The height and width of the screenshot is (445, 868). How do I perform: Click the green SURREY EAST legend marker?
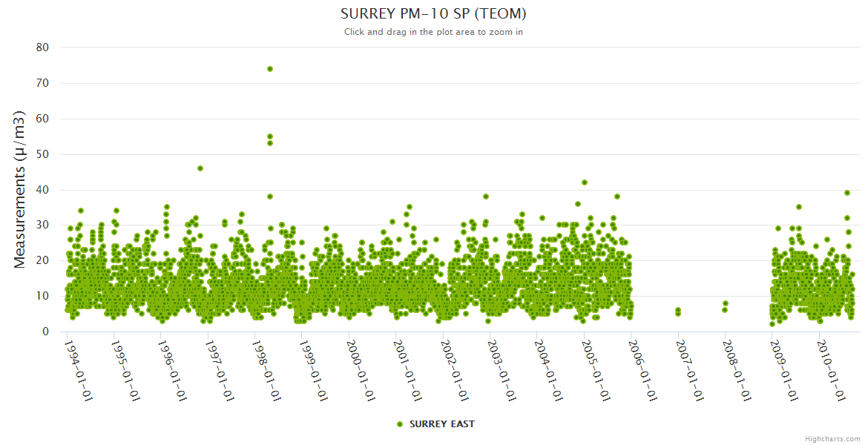coord(400,424)
